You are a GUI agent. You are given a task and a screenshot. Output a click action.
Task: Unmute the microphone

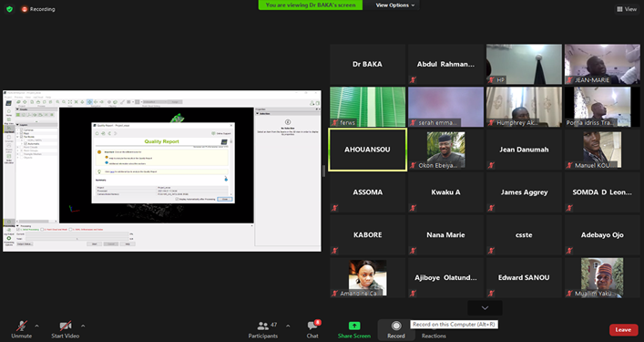pyautogui.click(x=21, y=329)
